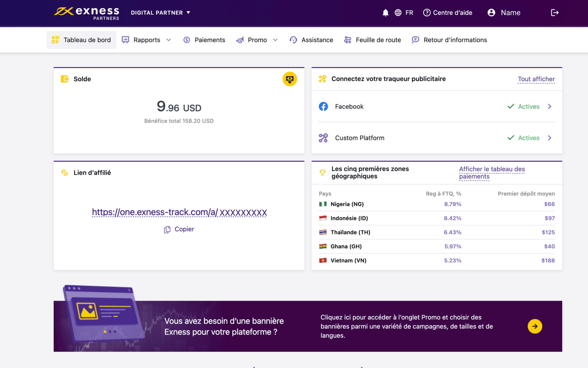588x368 pixels.
Task: Click the user profile avatar icon
Action: point(491,13)
